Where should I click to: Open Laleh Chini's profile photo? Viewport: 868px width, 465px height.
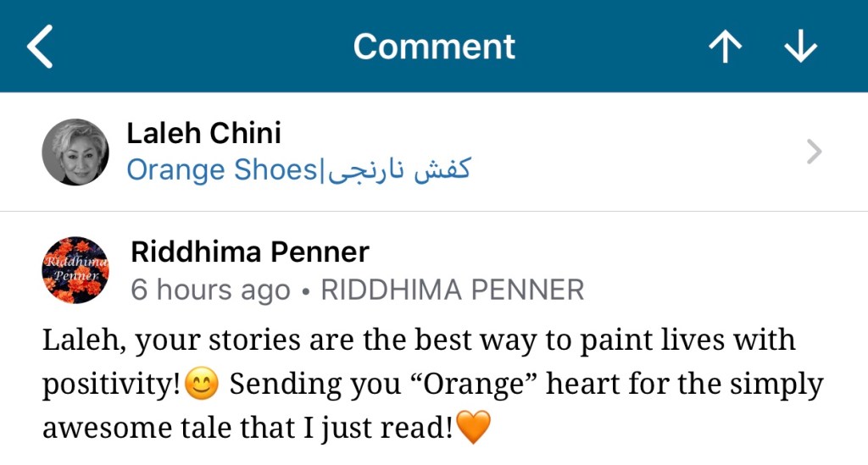tap(75, 152)
